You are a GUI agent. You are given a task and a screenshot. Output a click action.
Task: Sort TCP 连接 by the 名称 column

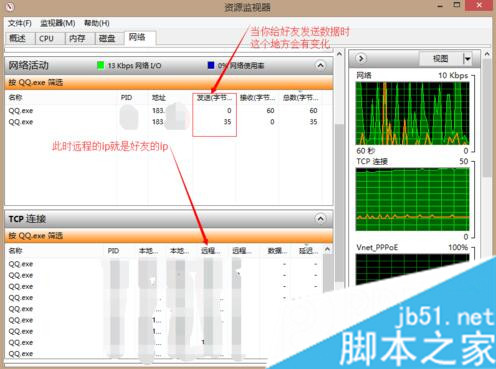[x=16, y=251]
